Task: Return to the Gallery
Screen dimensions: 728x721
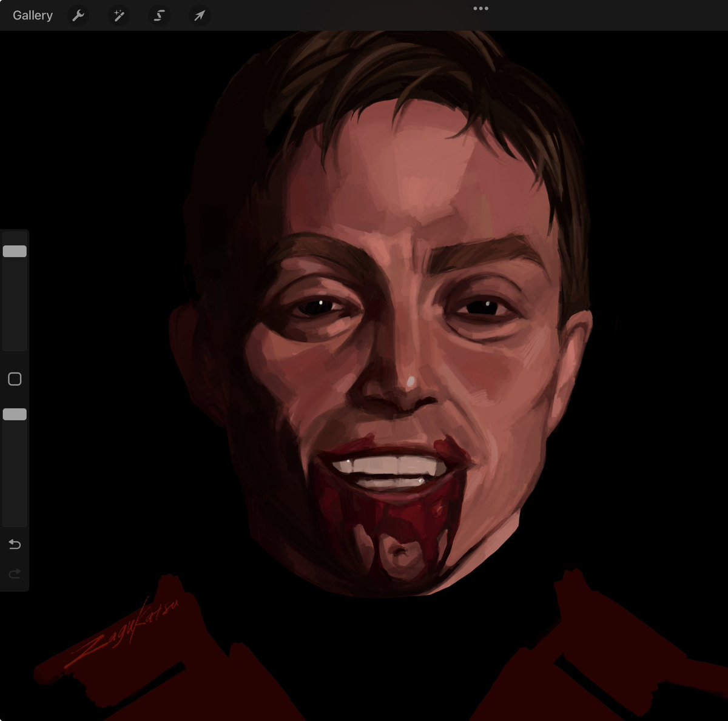Action: point(33,16)
